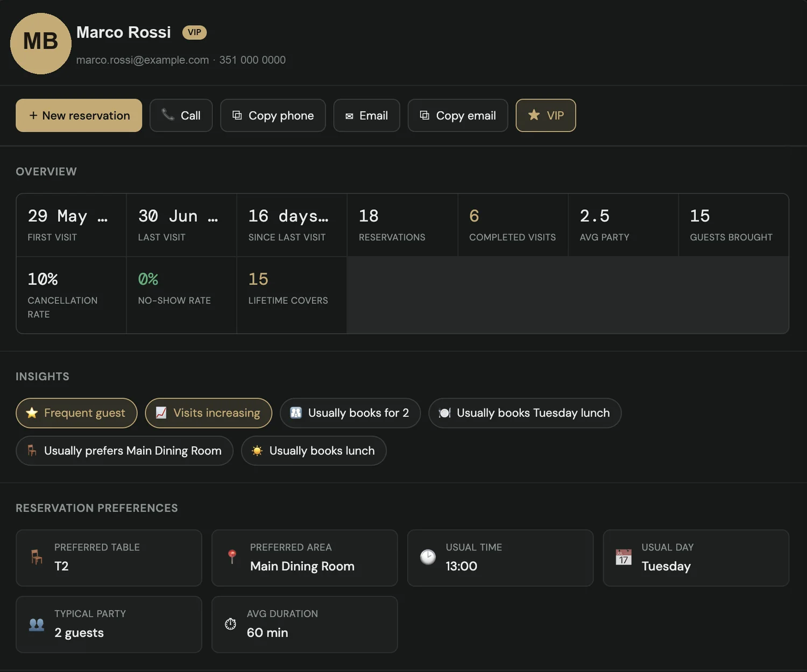Click Avg Duration value 60 min

(267, 633)
